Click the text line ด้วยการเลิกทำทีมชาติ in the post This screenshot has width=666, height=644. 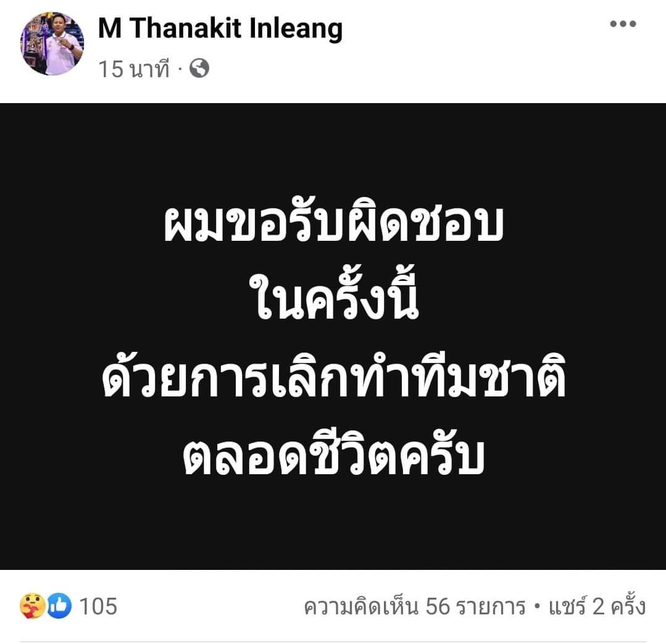click(x=333, y=376)
